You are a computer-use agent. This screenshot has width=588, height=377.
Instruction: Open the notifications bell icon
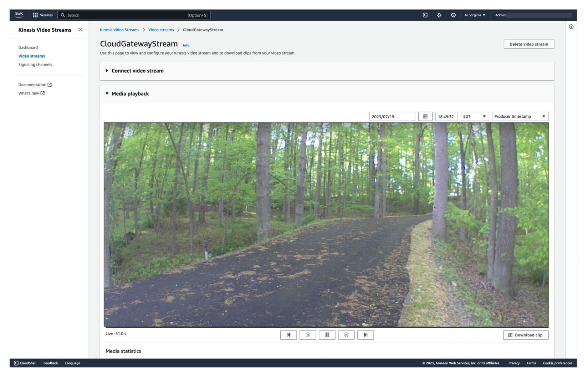439,15
